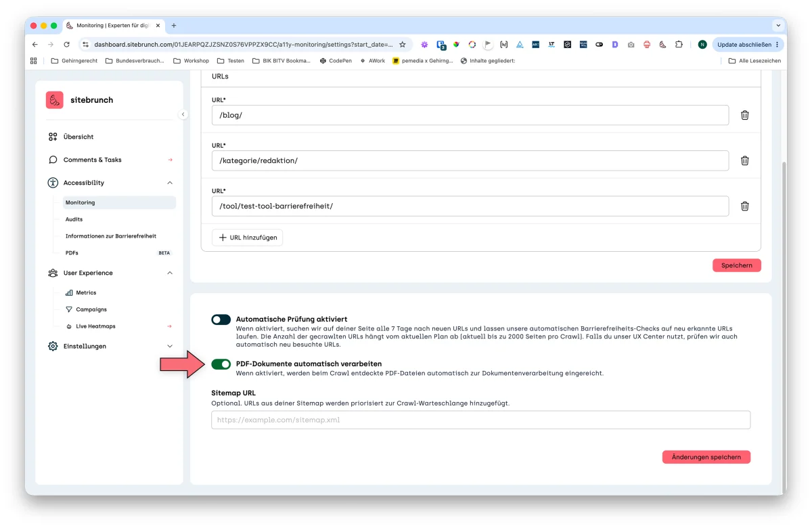Reload the page in the browser
This screenshot has width=812, height=528.
pos(66,45)
